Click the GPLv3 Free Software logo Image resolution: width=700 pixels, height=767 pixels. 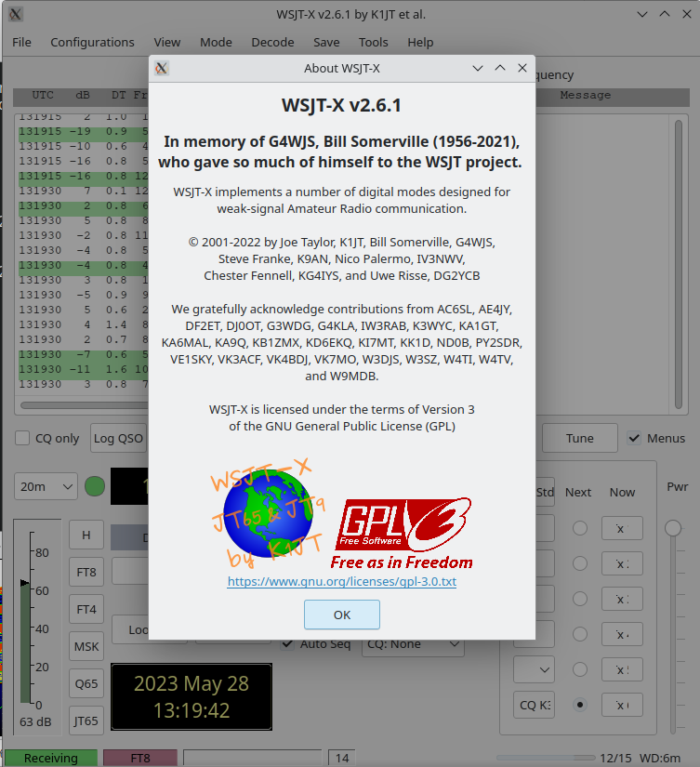pyautogui.click(x=403, y=534)
